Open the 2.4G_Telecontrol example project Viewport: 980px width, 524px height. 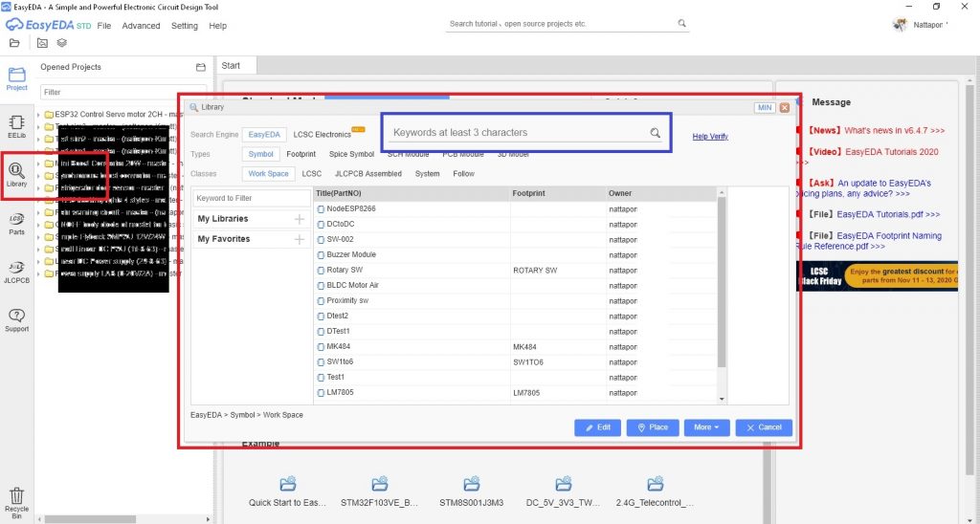tap(655, 491)
